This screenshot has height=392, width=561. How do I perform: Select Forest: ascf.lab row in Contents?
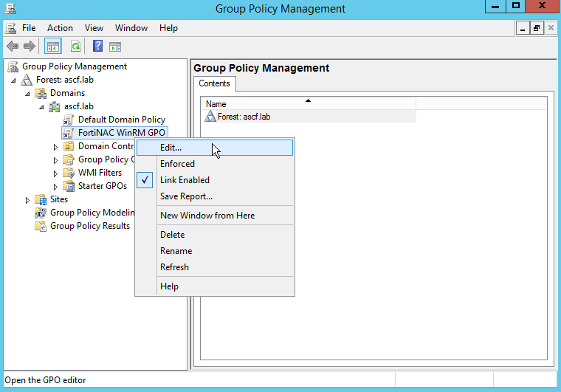tap(309, 116)
